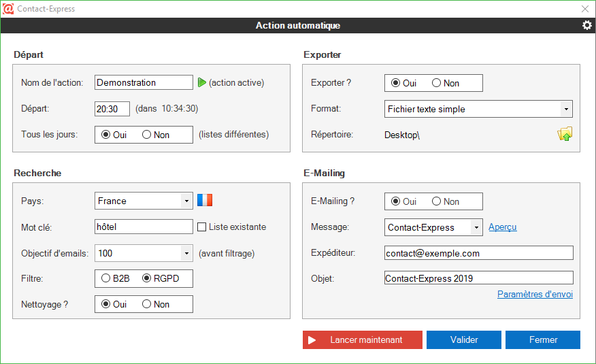
Task: Click the Objet subject field
Action: 479,278
